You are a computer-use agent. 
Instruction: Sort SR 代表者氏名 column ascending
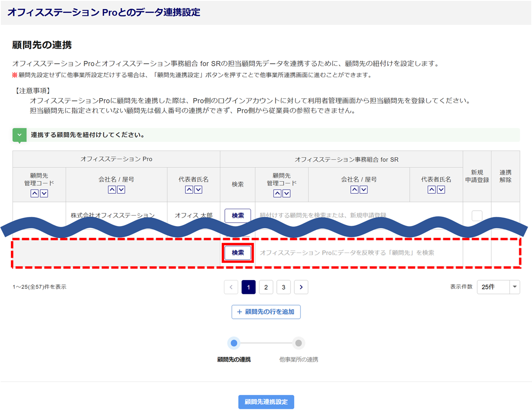click(432, 190)
